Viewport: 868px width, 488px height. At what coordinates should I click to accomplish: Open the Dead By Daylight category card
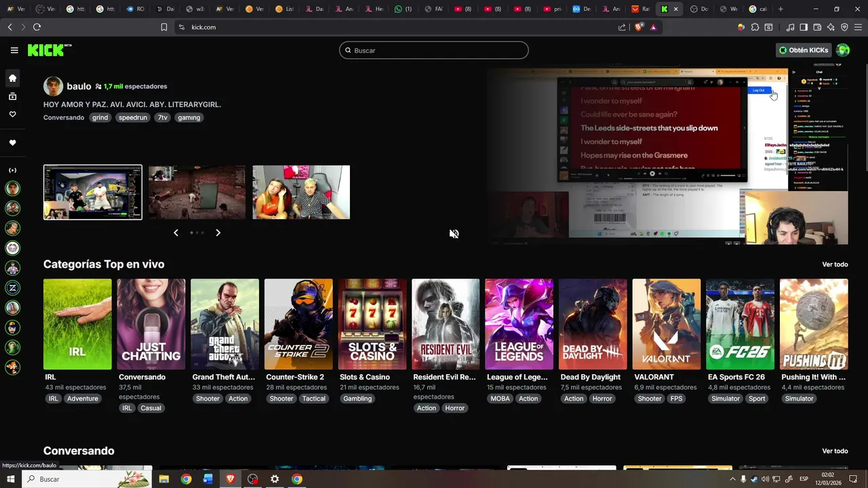pos(593,324)
